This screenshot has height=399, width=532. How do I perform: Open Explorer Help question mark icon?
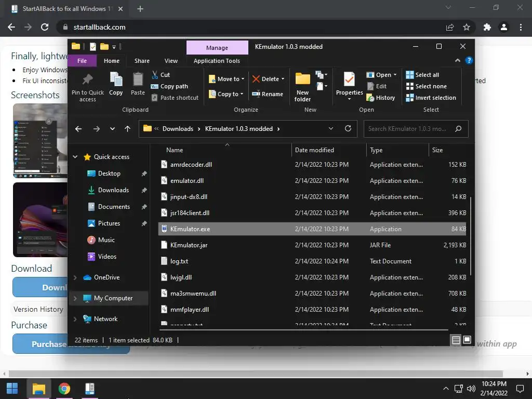(x=469, y=60)
